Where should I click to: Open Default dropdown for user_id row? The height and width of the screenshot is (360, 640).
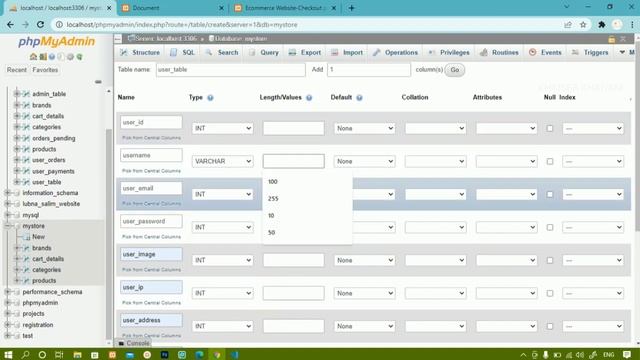(x=364, y=128)
